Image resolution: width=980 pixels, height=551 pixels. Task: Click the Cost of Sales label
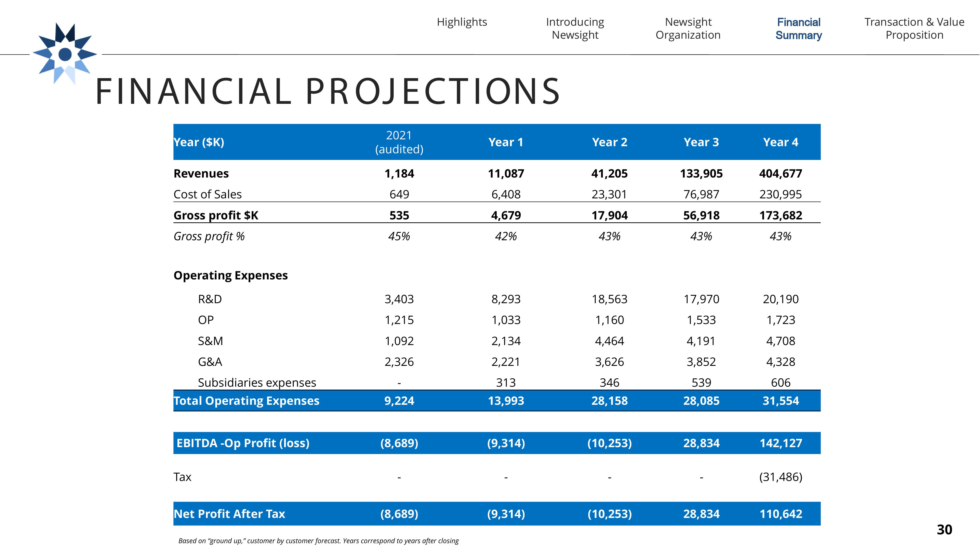click(207, 194)
